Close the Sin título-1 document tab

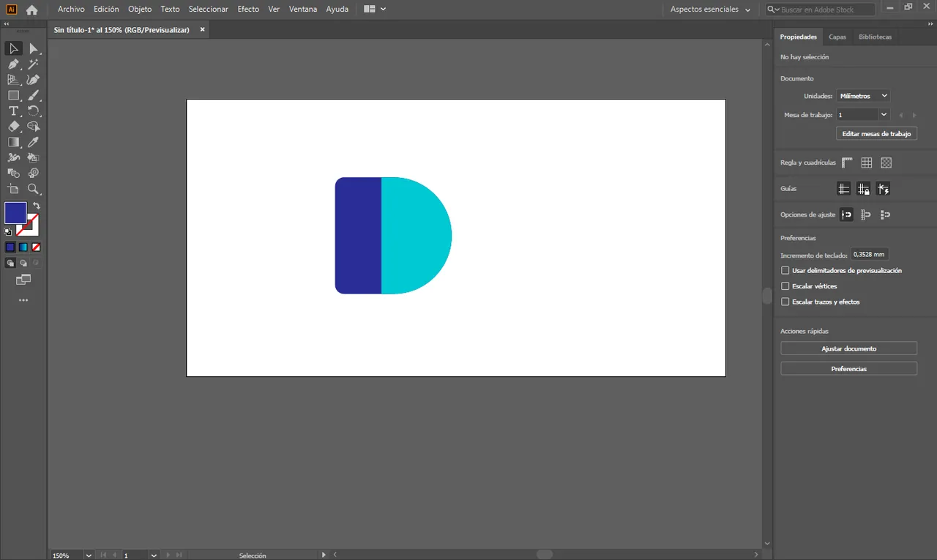203,29
